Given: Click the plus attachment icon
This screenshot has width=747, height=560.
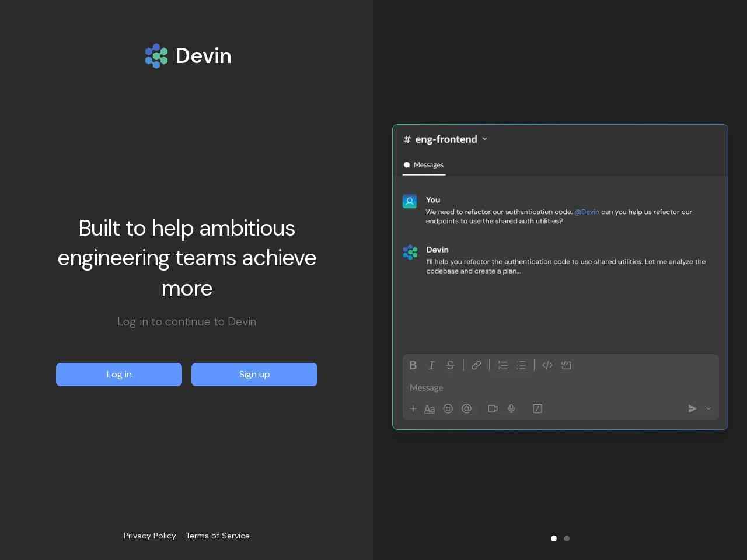Looking at the screenshot, I should tap(413, 408).
